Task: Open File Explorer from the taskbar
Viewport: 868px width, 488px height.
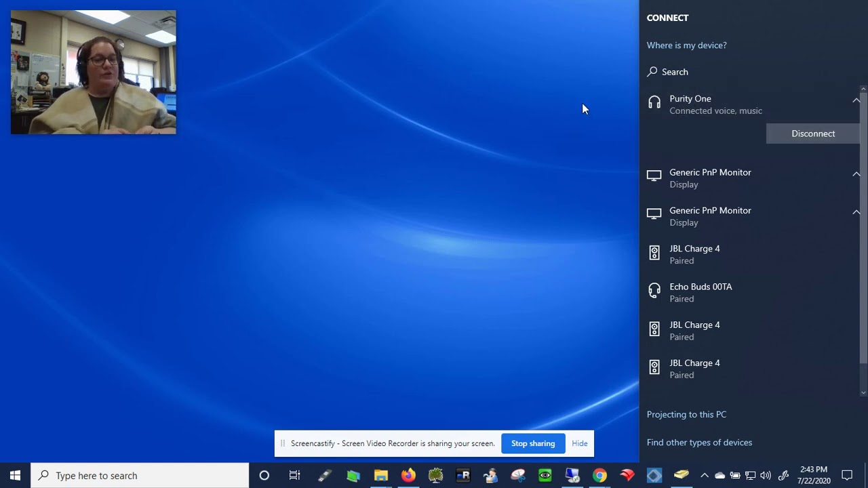Action: 380,475
